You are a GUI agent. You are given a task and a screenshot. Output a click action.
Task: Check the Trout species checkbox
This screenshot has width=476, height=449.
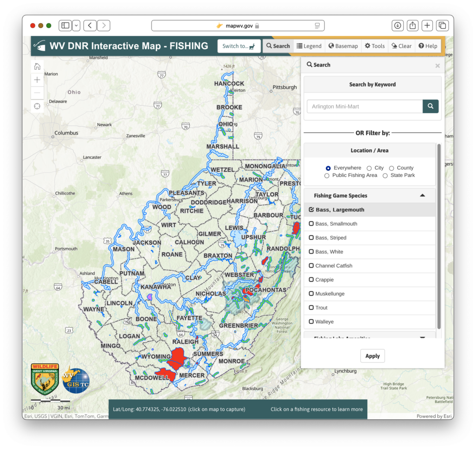(311, 308)
